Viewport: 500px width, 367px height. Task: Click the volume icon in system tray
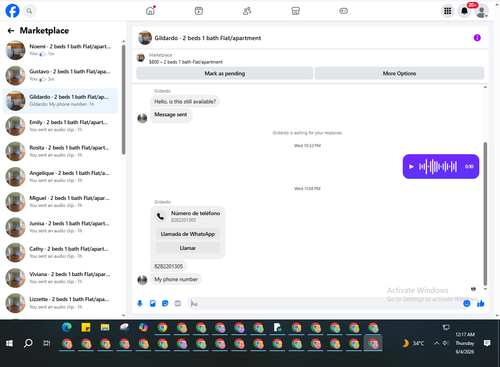(446, 343)
